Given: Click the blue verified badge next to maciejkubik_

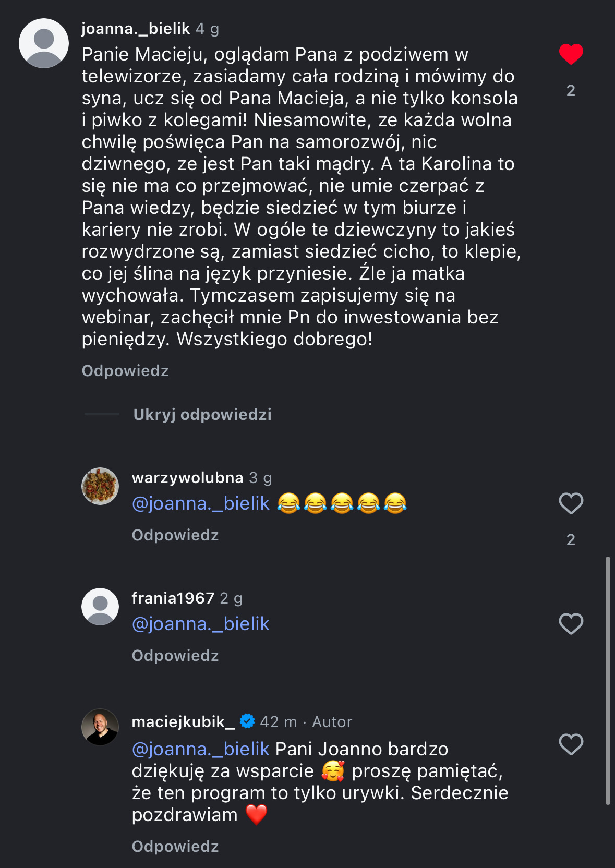Looking at the screenshot, I should 247,721.
